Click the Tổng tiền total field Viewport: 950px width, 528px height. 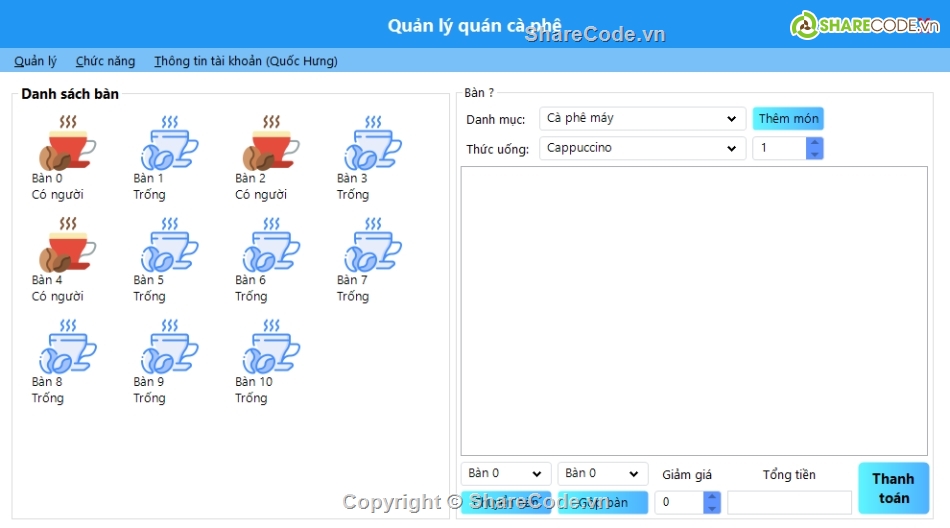click(x=789, y=502)
